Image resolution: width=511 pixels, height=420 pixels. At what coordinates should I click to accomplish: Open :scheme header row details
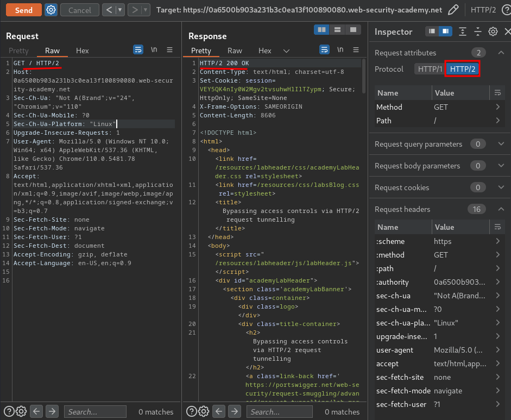(x=497, y=241)
